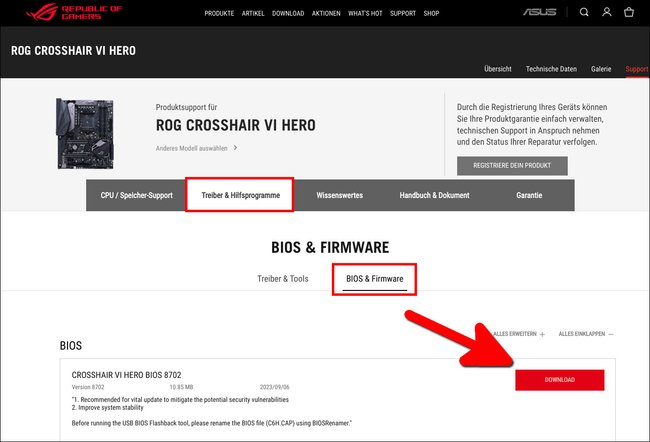Click product registration info paragraph

(532, 124)
